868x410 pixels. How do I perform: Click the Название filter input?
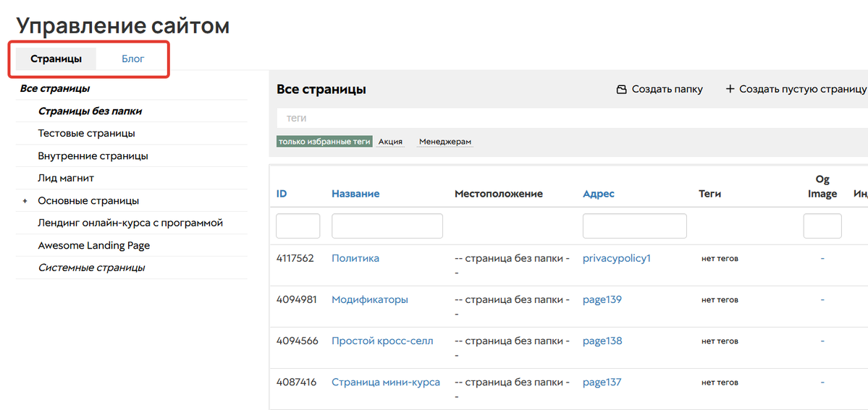point(387,226)
